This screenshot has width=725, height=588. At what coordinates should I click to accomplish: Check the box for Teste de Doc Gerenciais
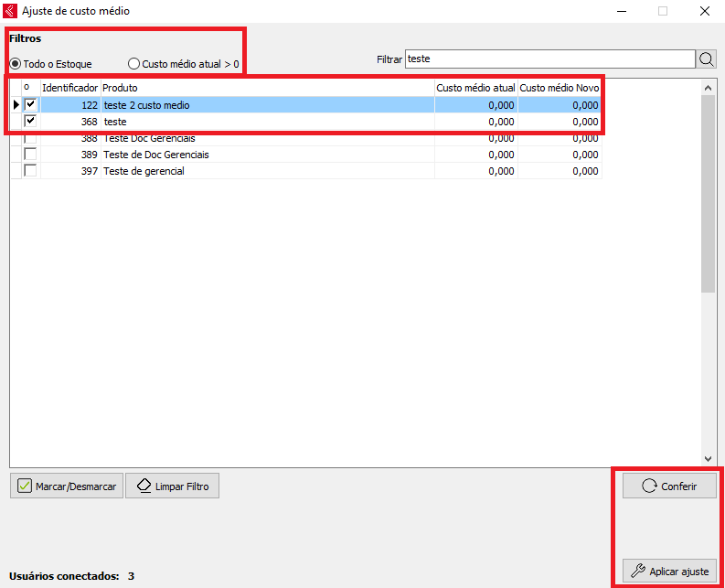click(x=30, y=155)
